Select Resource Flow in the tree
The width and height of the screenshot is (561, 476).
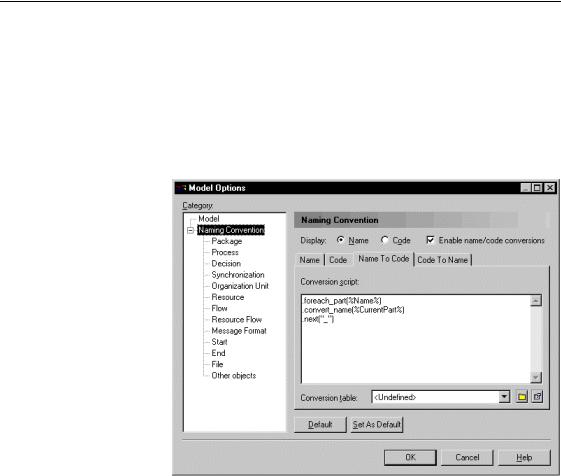point(236,319)
